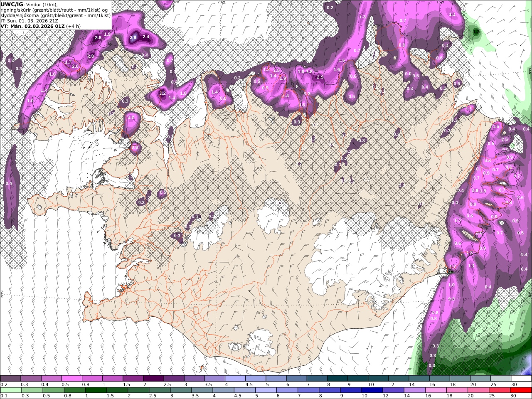This screenshot has height=399, width=532.
Task: Click the 'slydda/snjókoma' legend description line
Action: click(x=55, y=15)
